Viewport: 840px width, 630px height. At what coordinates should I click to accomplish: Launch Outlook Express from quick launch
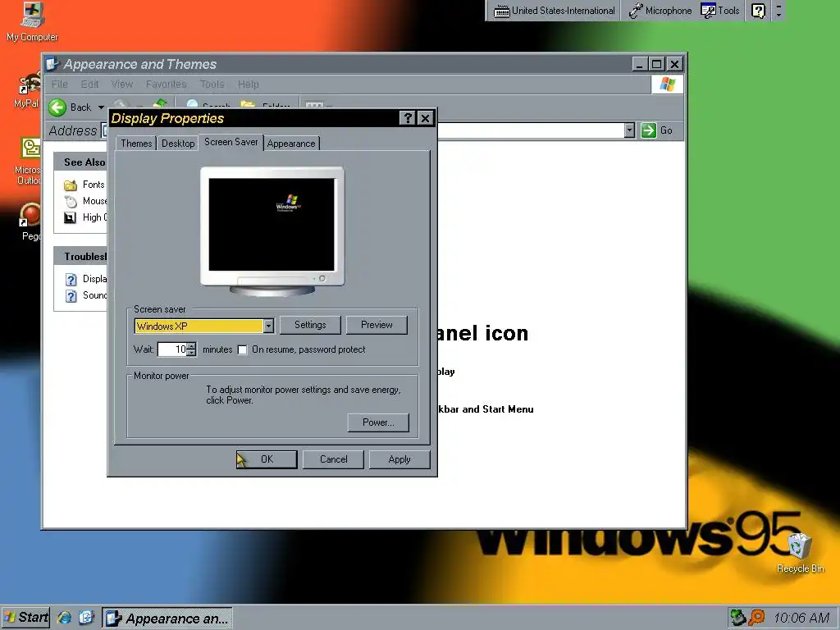pyautogui.click(x=86, y=618)
